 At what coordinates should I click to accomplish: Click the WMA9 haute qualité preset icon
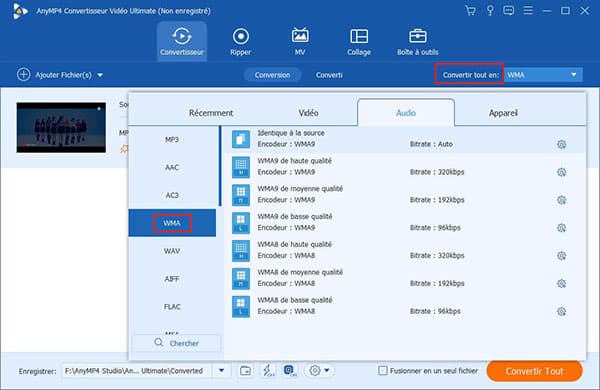click(241, 167)
